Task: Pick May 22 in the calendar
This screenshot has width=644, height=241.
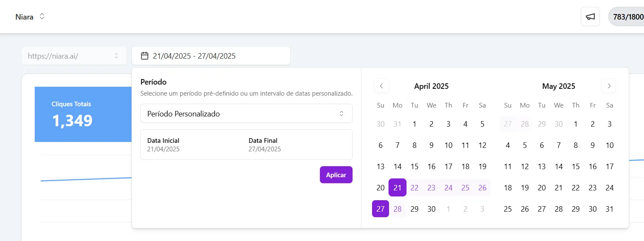Action: click(x=575, y=187)
